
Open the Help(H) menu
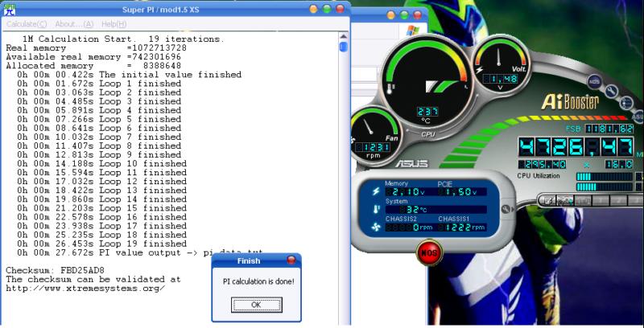(114, 24)
